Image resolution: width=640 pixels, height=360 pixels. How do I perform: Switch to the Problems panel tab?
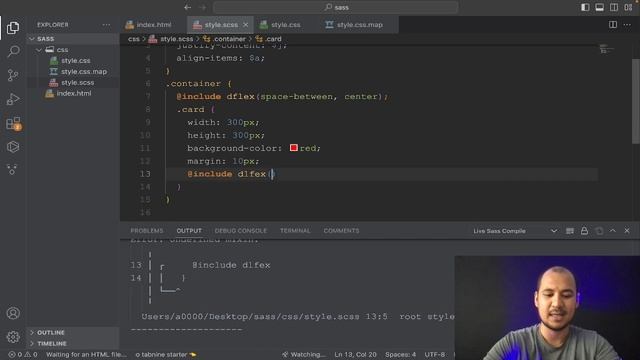pyautogui.click(x=147, y=231)
